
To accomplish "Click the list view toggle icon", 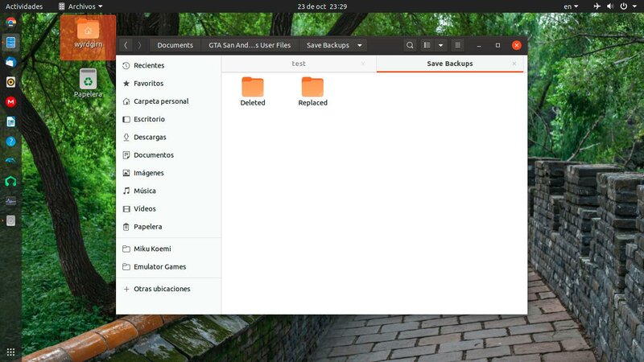I will (x=427, y=45).
